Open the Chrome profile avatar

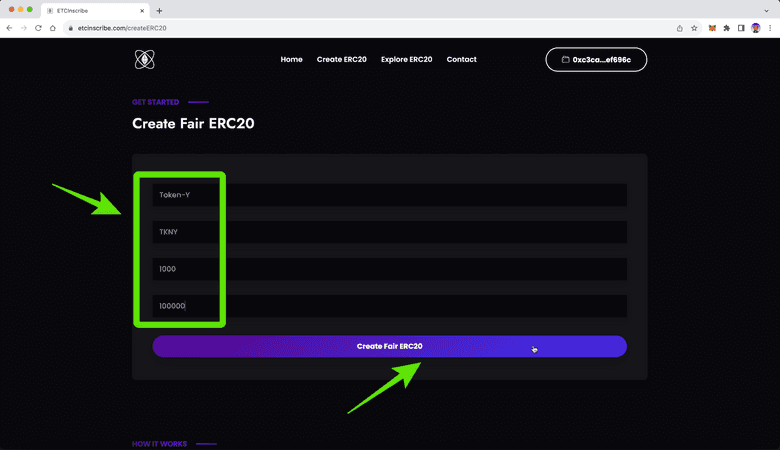(x=756, y=28)
